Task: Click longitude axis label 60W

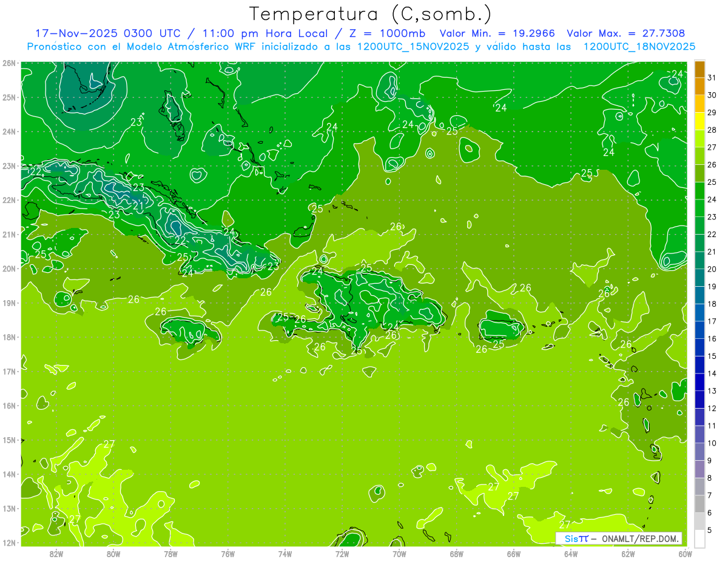Action: click(686, 554)
